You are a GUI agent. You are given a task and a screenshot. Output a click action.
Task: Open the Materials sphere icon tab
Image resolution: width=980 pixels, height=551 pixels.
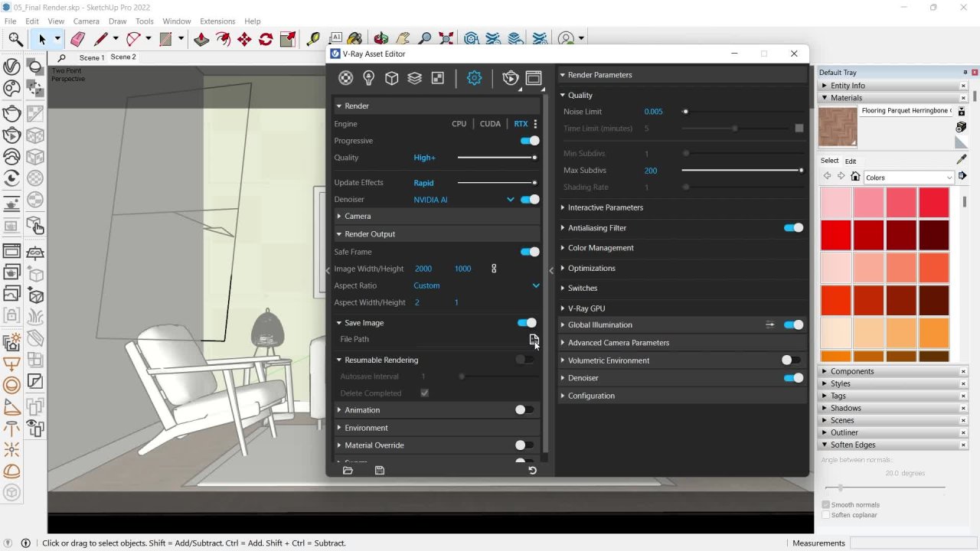click(x=346, y=78)
